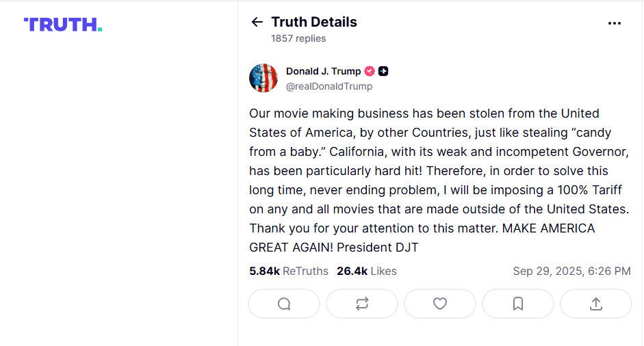Click the 1857 replies count
The image size is (644, 346).
(x=298, y=38)
